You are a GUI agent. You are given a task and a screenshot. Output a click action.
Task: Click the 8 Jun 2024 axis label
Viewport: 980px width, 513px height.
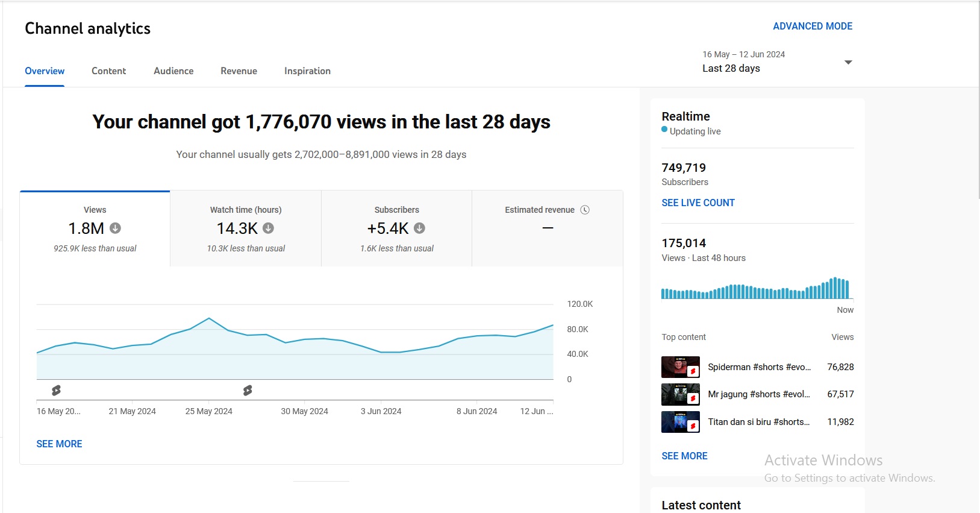click(x=476, y=411)
